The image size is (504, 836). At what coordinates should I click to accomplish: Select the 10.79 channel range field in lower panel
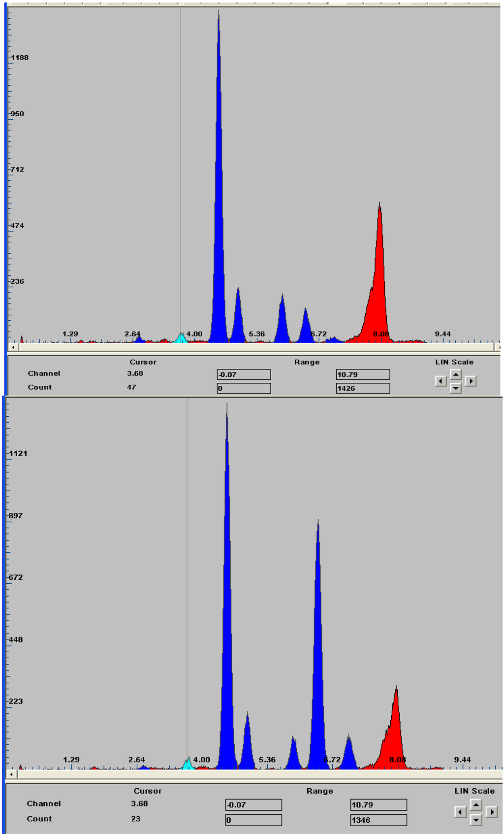click(378, 805)
